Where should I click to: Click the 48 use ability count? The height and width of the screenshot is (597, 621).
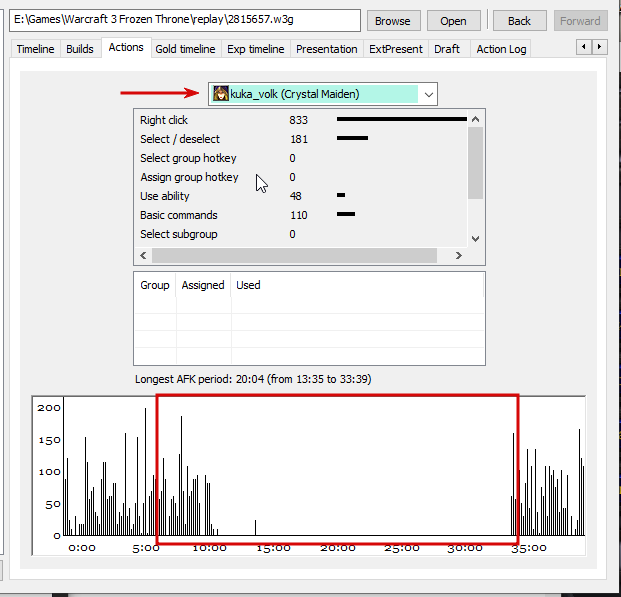coord(295,196)
